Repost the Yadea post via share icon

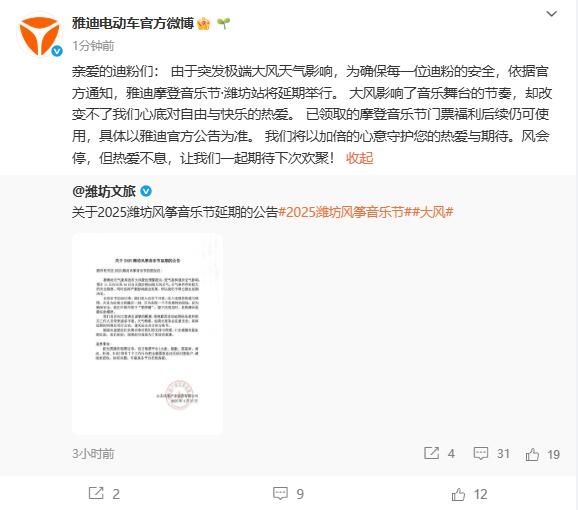point(104,494)
